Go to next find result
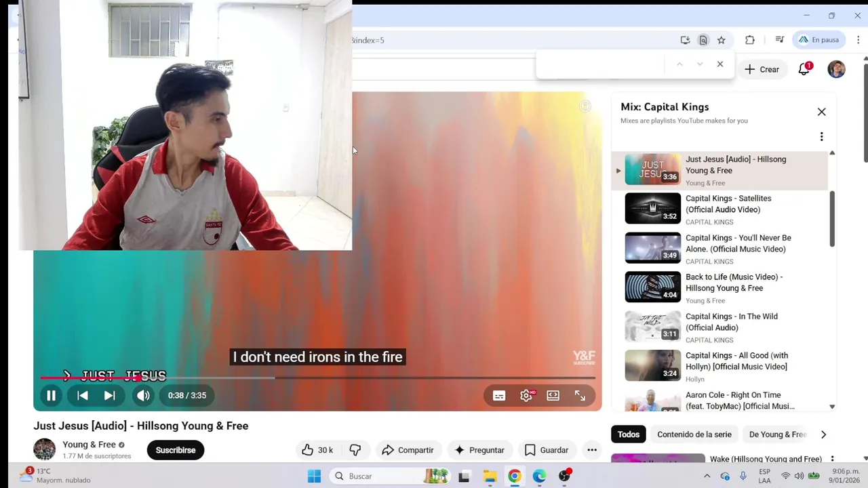 click(700, 64)
